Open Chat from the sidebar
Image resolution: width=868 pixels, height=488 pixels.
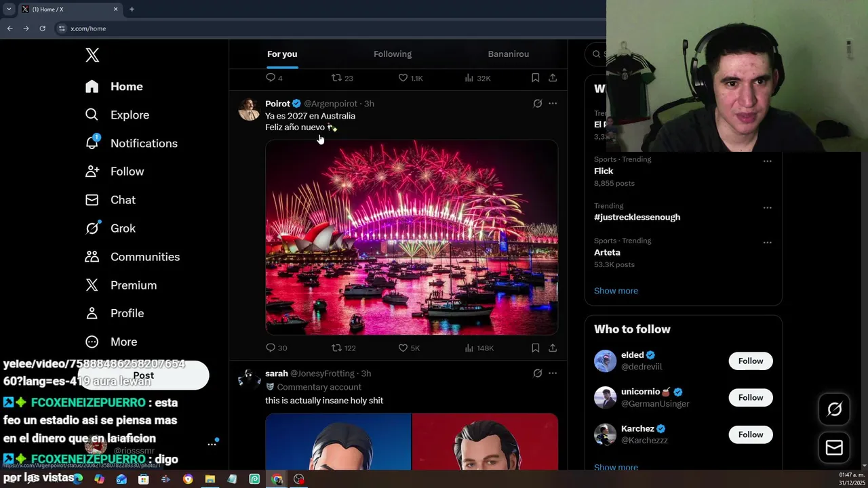click(110, 201)
